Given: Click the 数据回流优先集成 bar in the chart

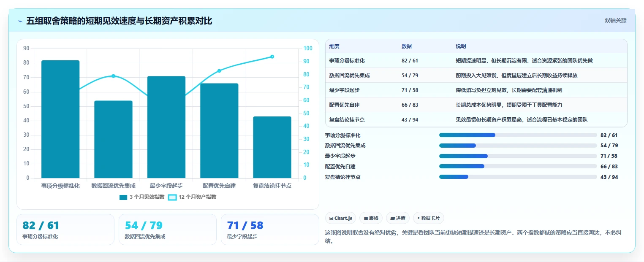Looking at the screenshot, I should [x=113, y=139].
